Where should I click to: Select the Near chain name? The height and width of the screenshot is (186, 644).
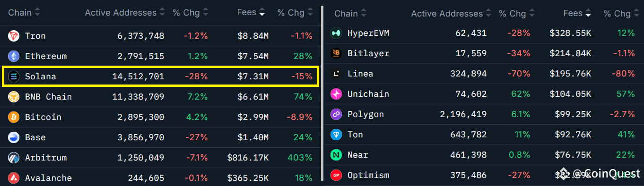click(x=357, y=155)
